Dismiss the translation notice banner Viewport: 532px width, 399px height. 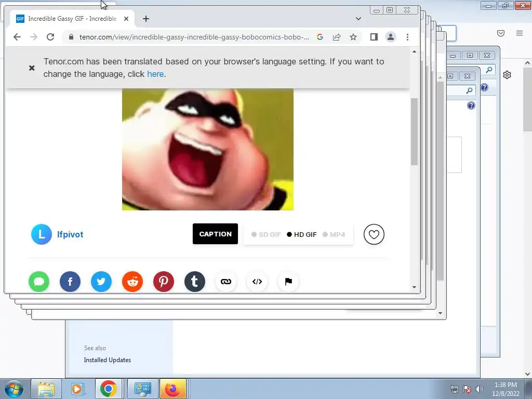click(x=32, y=68)
